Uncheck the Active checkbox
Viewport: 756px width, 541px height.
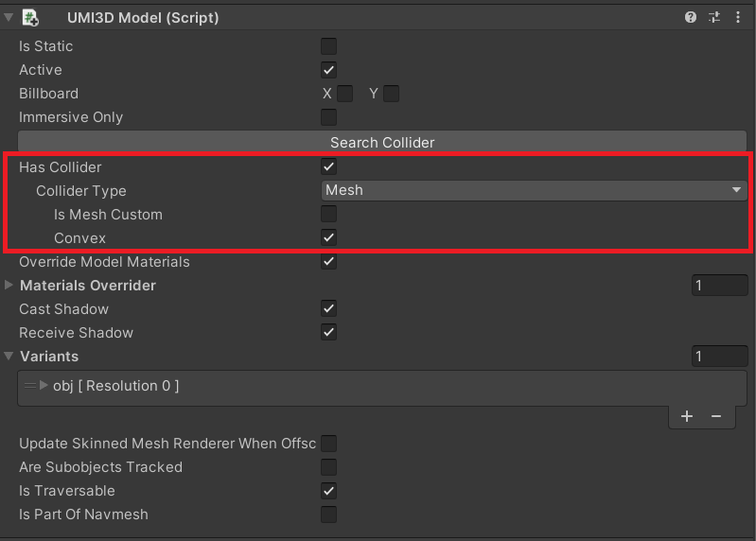coord(329,70)
